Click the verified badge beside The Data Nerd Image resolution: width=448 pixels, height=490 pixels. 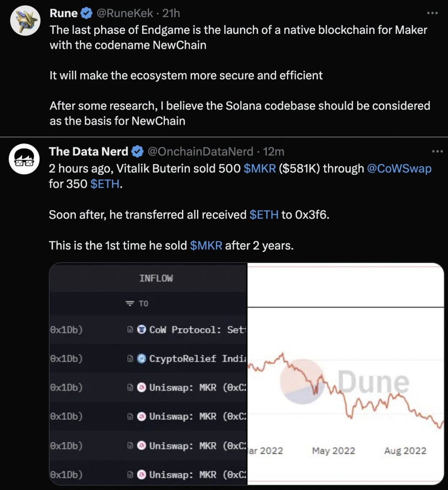pyautogui.click(x=137, y=151)
